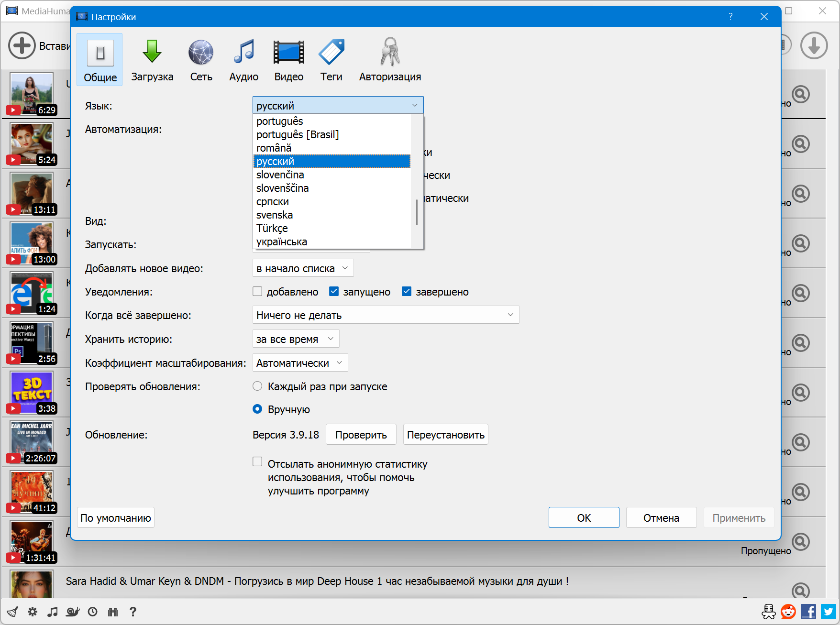Open the 'Авторизация' settings tab
The width and height of the screenshot is (840, 625).
point(390,60)
